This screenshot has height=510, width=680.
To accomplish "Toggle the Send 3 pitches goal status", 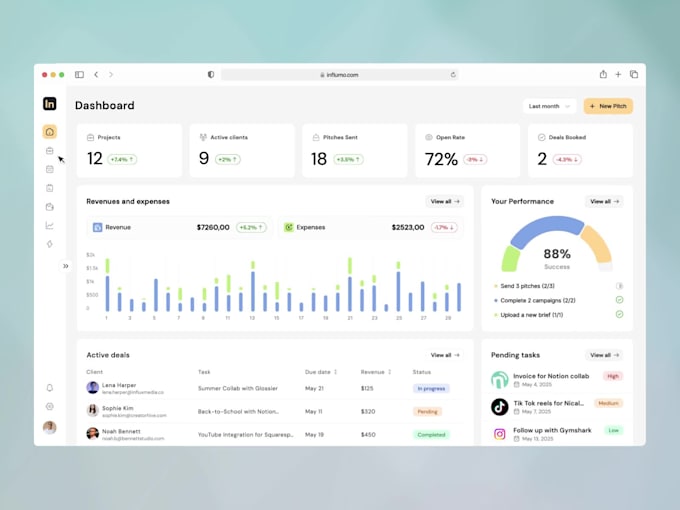I will [620, 286].
